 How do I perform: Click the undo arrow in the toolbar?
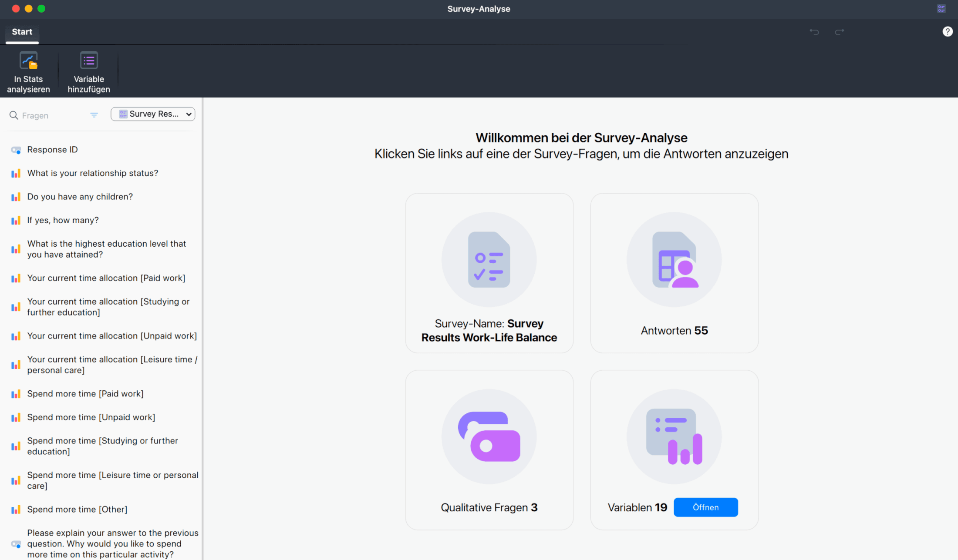click(x=814, y=31)
